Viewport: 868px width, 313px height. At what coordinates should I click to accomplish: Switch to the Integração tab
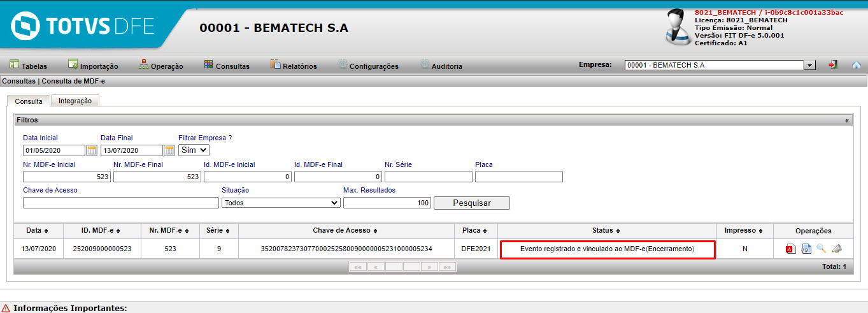coord(75,101)
